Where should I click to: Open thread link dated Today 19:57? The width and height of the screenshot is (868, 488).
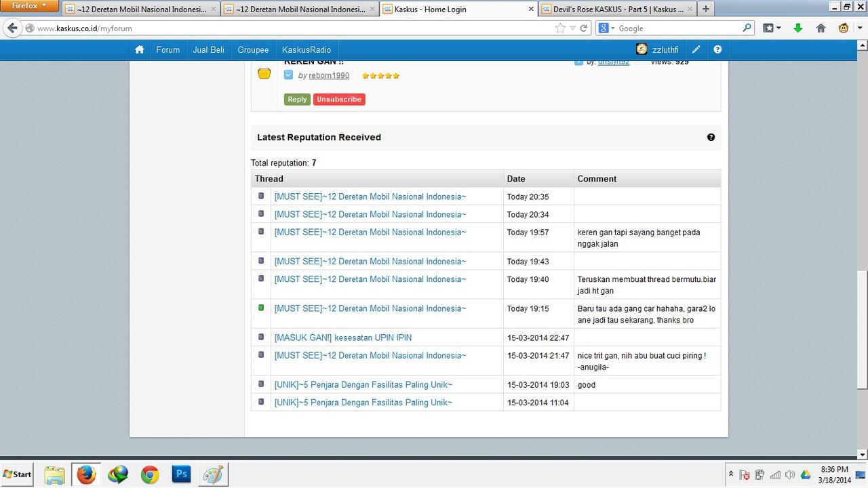click(x=370, y=232)
